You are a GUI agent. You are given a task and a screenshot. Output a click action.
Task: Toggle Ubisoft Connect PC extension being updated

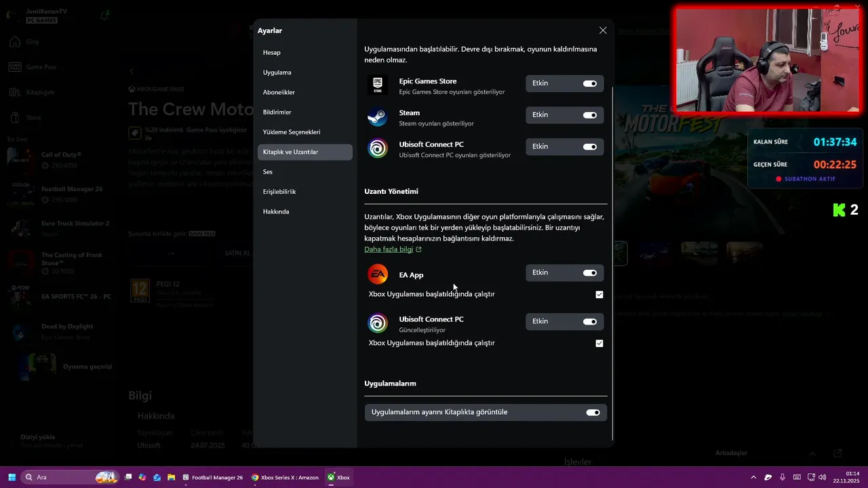click(590, 321)
